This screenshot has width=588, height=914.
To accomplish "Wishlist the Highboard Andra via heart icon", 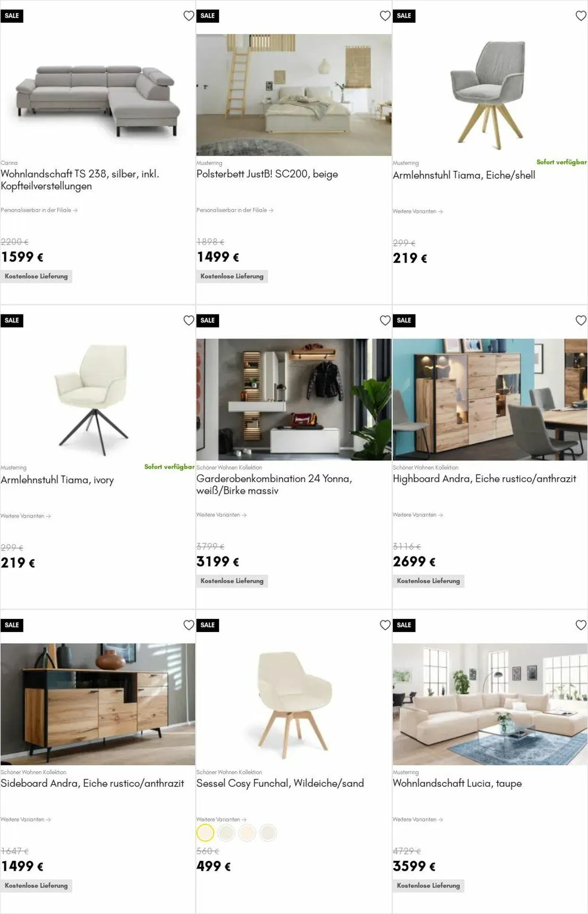I will click(581, 321).
